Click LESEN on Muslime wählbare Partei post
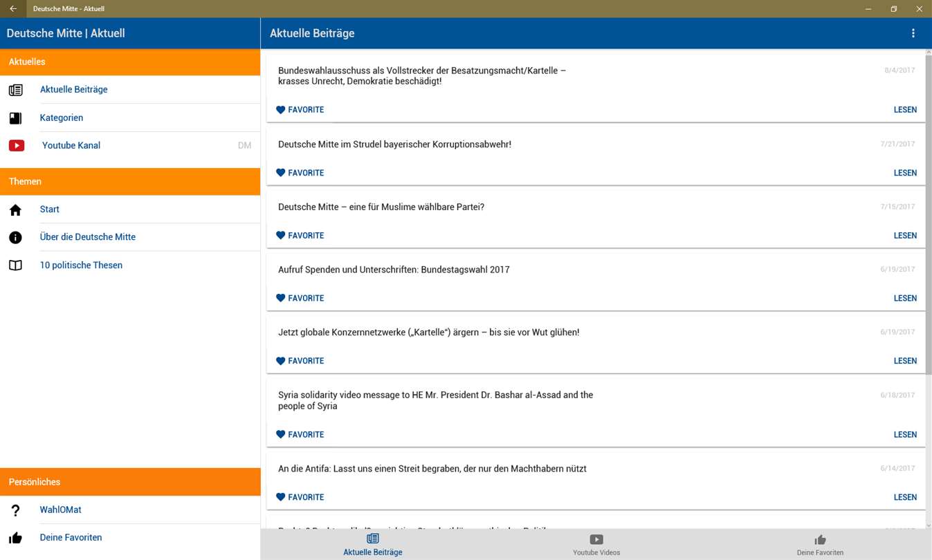 click(x=905, y=236)
